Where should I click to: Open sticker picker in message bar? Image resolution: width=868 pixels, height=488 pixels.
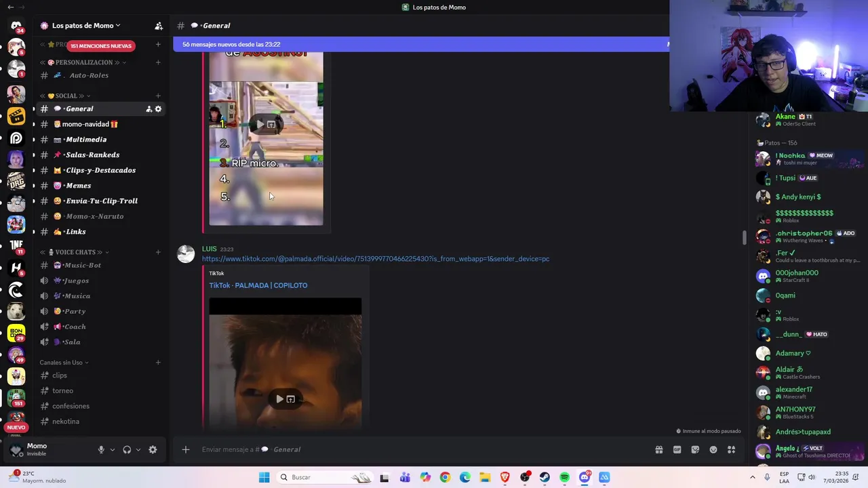[x=695, y=449]
